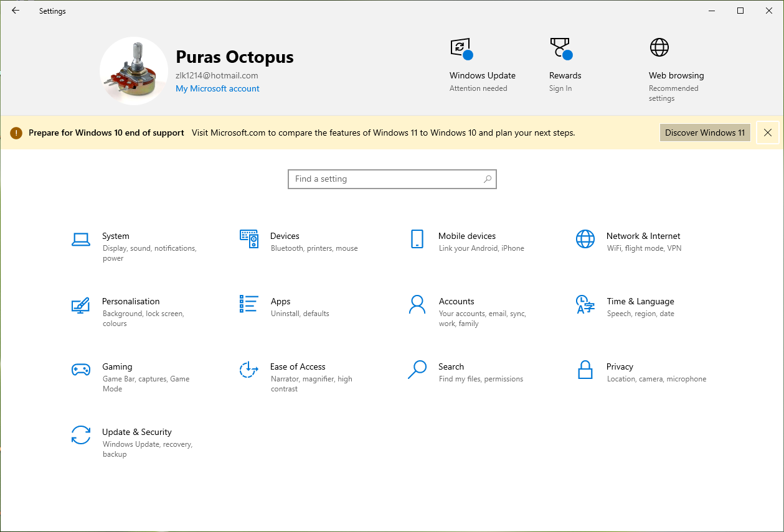Select the Ease of Access label
The height and width of the screenshot is (532, 784).
pos(298,366)
